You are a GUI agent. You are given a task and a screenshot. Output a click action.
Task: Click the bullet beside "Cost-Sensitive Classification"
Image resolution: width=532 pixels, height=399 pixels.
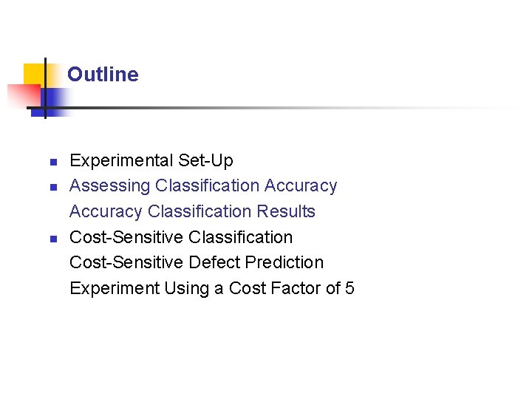(x=52, y=238)
